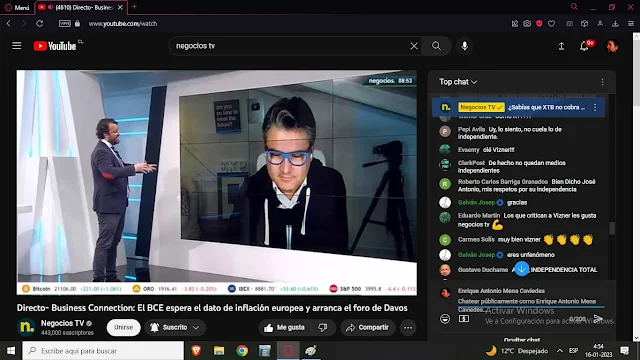Open the Super Chat money icon
Screen dimensions: 640x360
464,318
